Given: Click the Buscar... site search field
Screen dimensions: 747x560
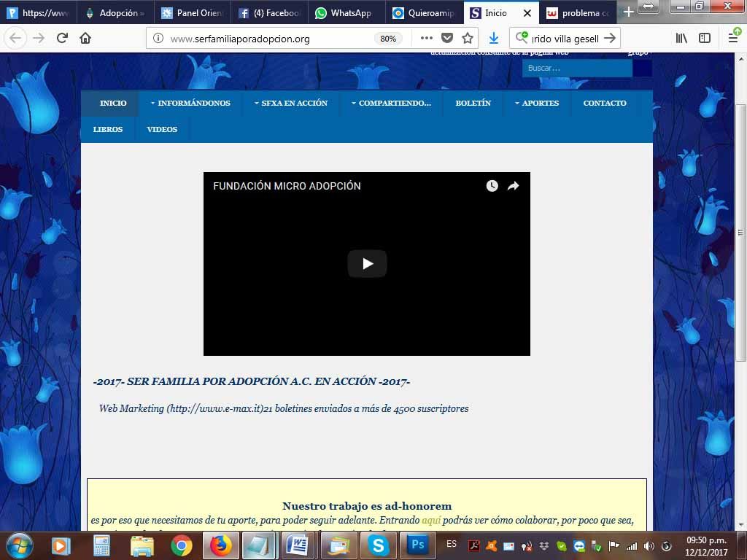Looking at the screenshot, I should tap(578, 68).
